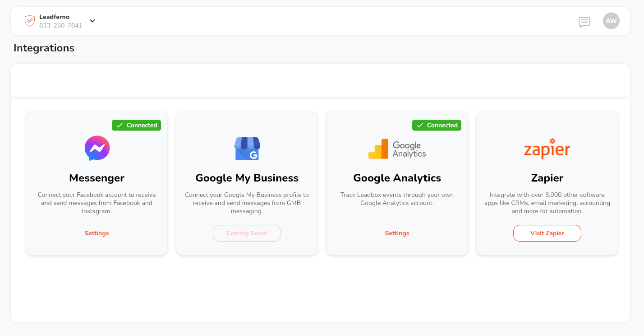The image size is (644, 336).
Task: Click phone number 833-250-7841
Action: (x=61, y=26)
